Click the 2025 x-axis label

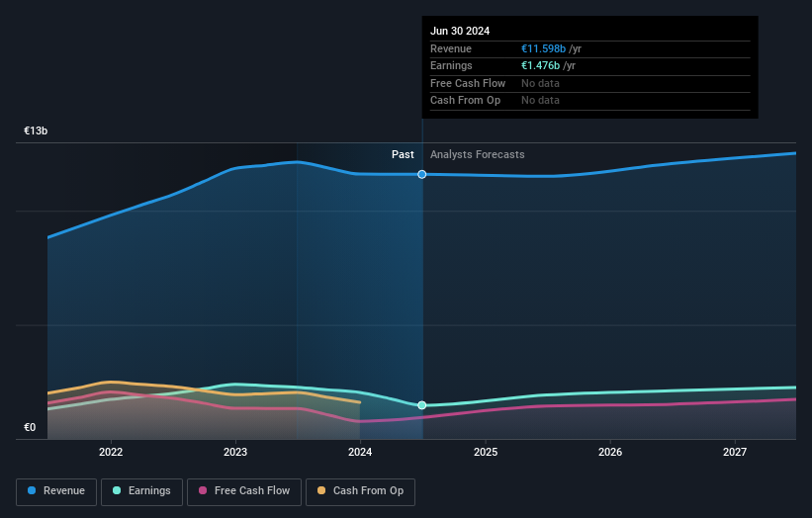486,453
